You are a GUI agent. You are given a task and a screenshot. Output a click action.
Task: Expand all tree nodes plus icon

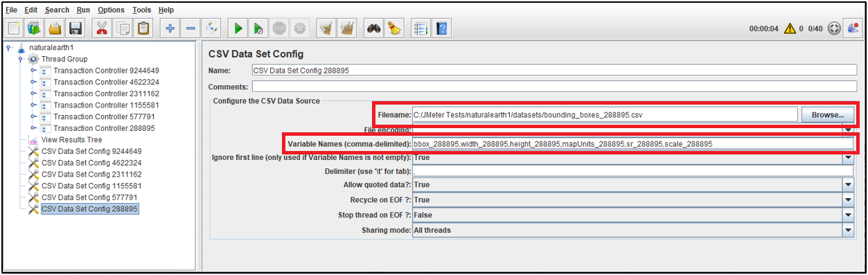pyautogui.click(x=170, y=28)
